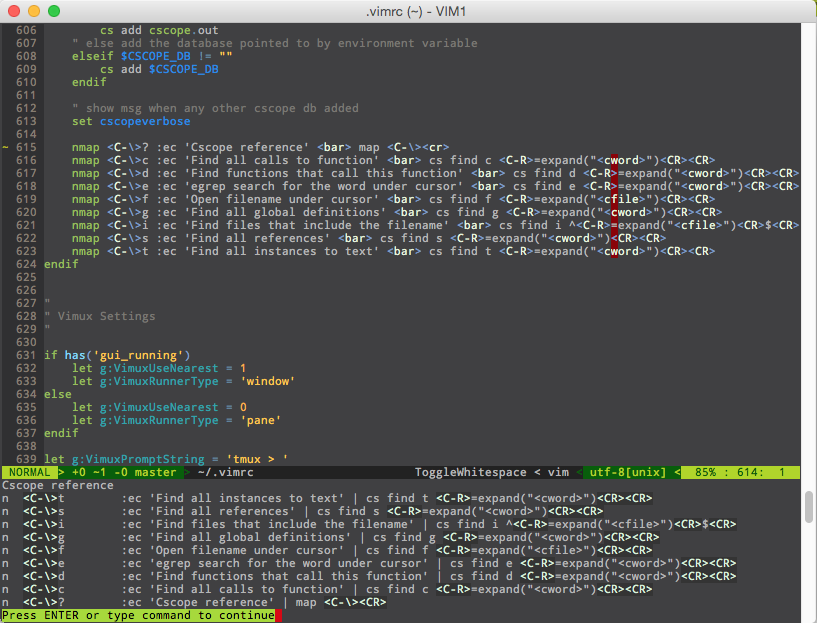Click the '<C-\>?' mapping row in message output
Viewport: 817px width, 623px height.
pyautogui.click(x=194, y=603)
